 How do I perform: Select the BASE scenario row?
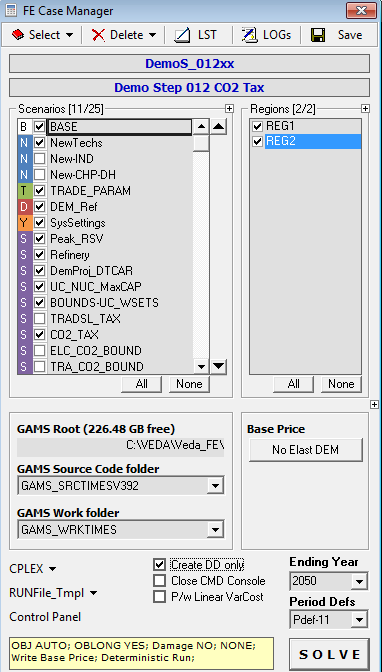pos(119,127)
